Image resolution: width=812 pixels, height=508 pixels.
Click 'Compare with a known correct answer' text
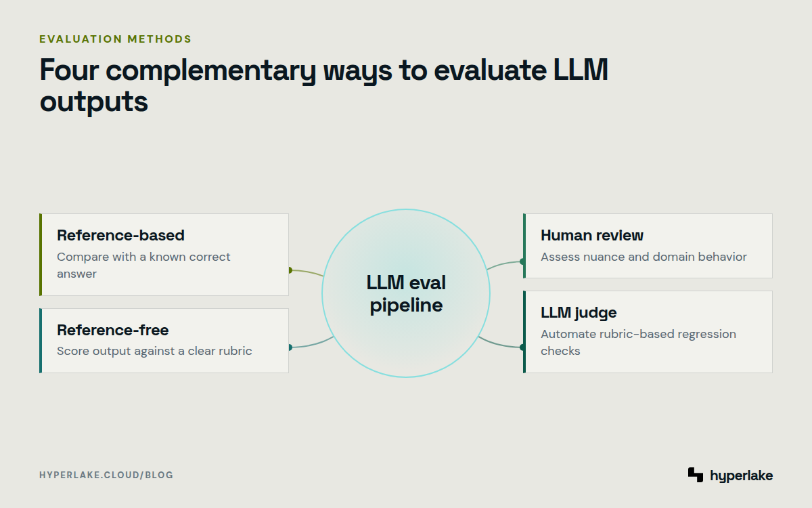tap(143, 266)
